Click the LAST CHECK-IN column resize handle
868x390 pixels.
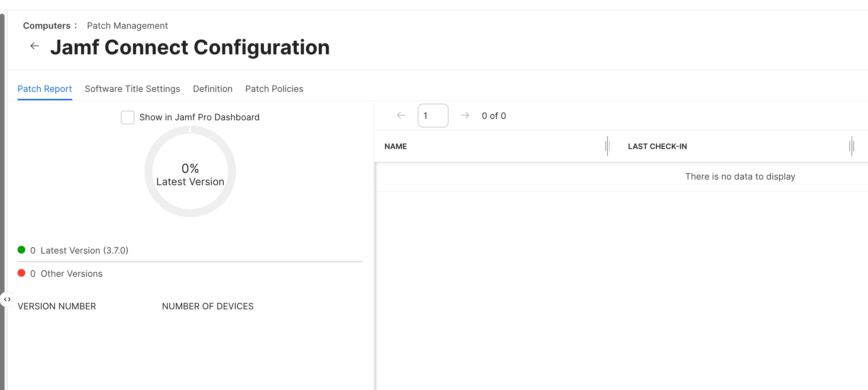coord(852,146)
